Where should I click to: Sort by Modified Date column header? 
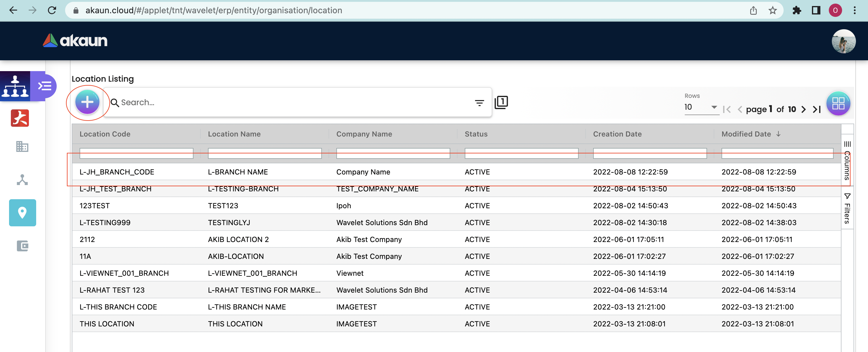pos(746,134)
